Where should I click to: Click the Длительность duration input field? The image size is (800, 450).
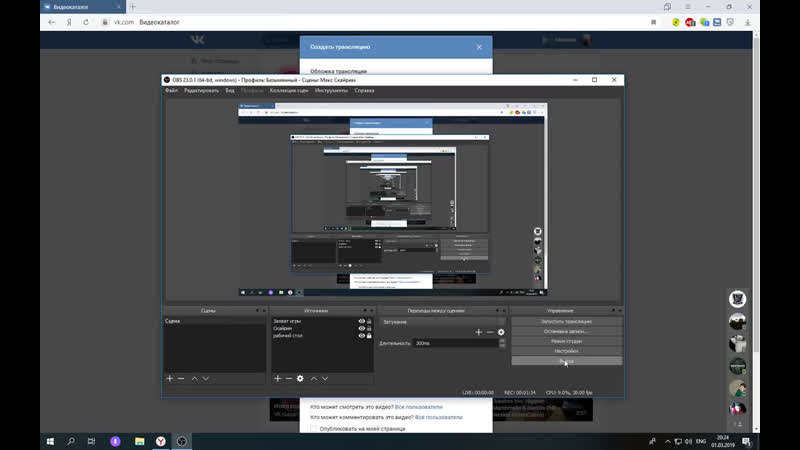pyautogui.click(x=456, y=343)
